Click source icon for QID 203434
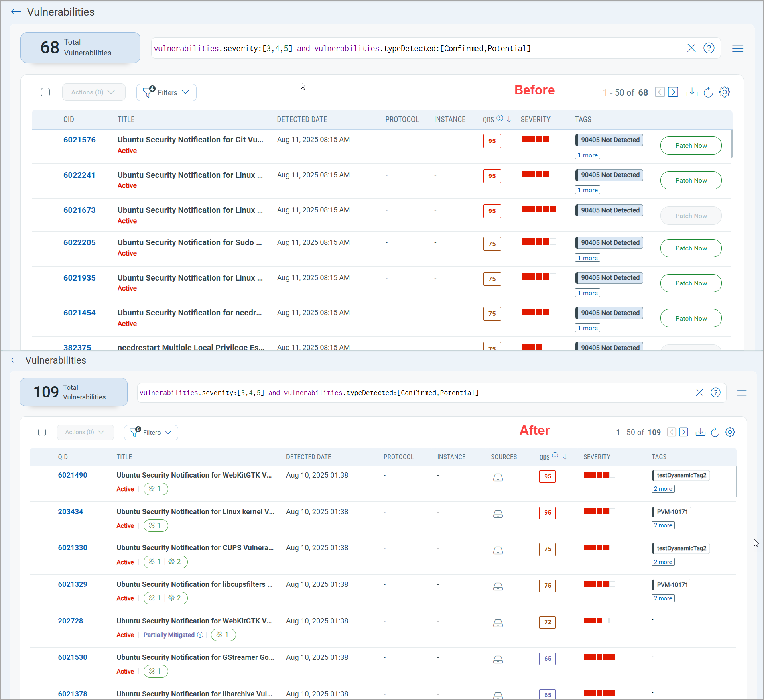The width and height of the screenshot is (764, 700). coord(498,514)
